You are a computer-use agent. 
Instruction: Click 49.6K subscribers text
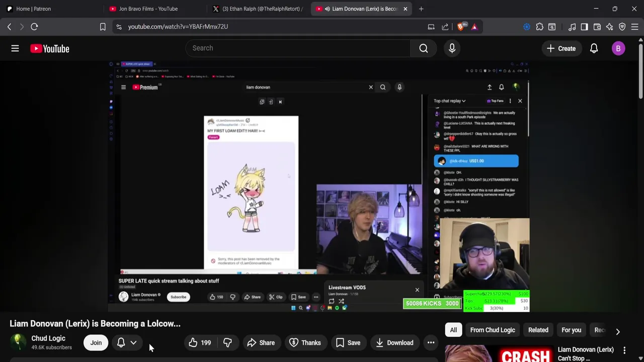point(51,347)
